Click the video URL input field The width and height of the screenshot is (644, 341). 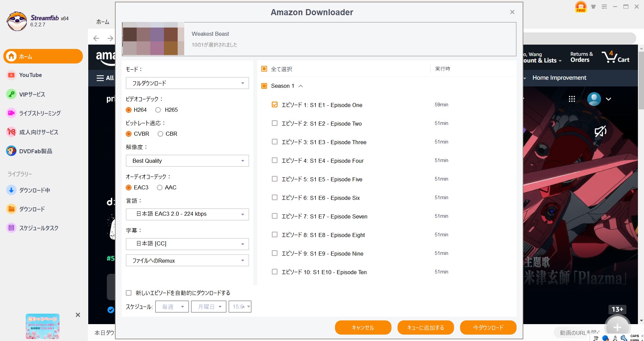579,333
